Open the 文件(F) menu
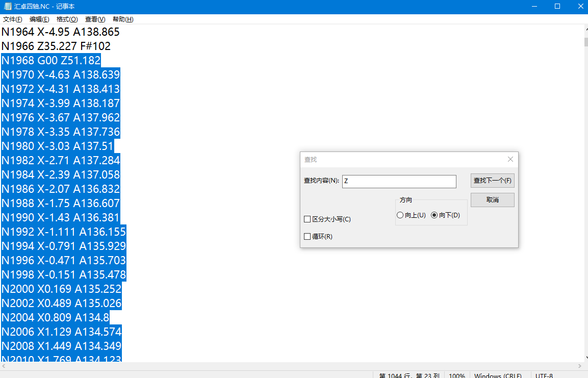Screen dimensions: 588x378 [12, 19]
